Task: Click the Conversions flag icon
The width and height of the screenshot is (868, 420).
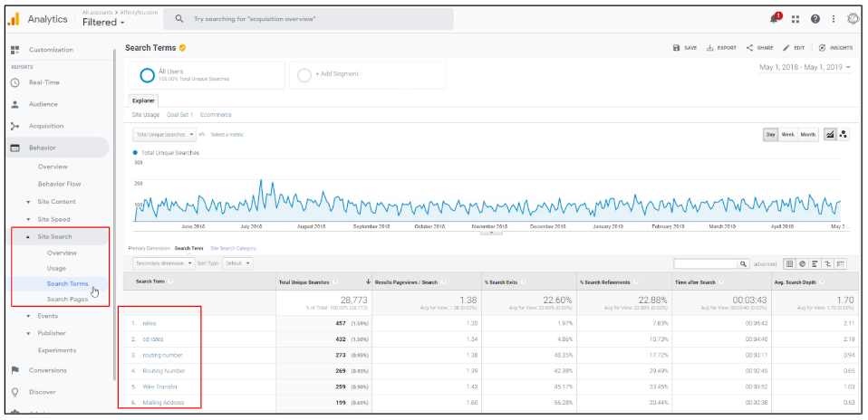Action: [14, 370]
